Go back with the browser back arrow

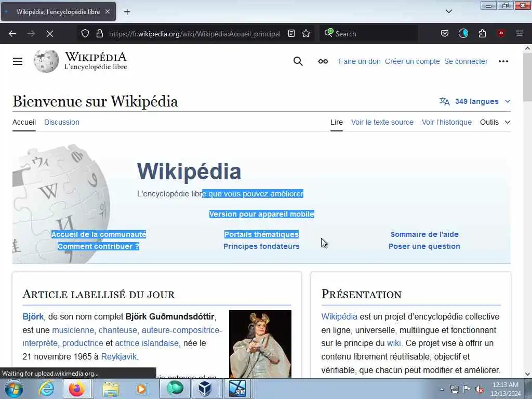12,34
